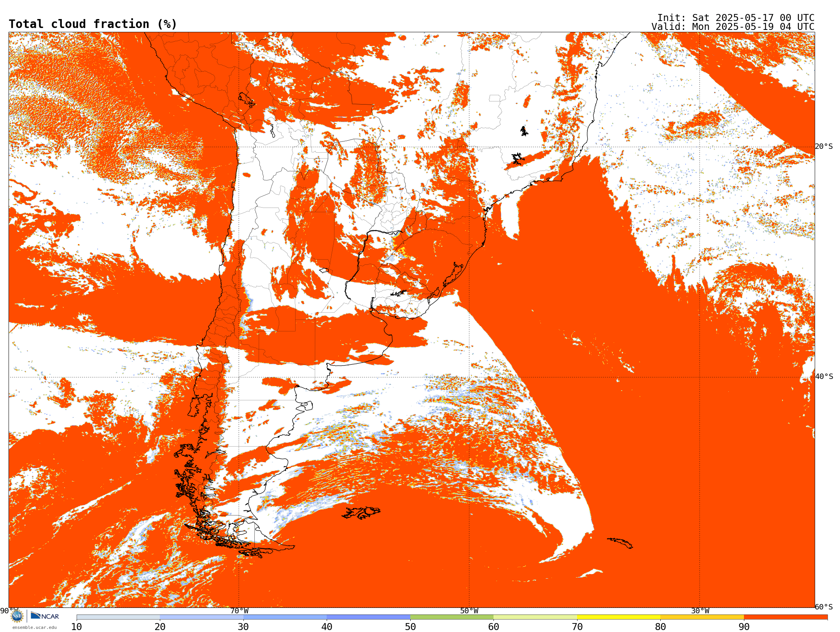Click the NSF logo icon
840x632 pixels.
point(17,616)
